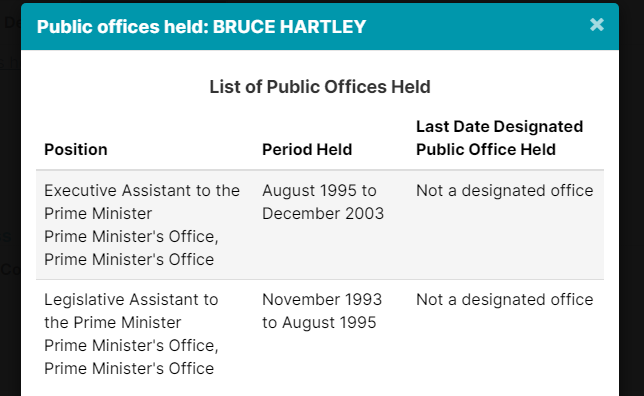Screen dimensions: 644x396
Task: Click last Prime Minister's Office line in Legislative row
Action: (x=129, y=368)
